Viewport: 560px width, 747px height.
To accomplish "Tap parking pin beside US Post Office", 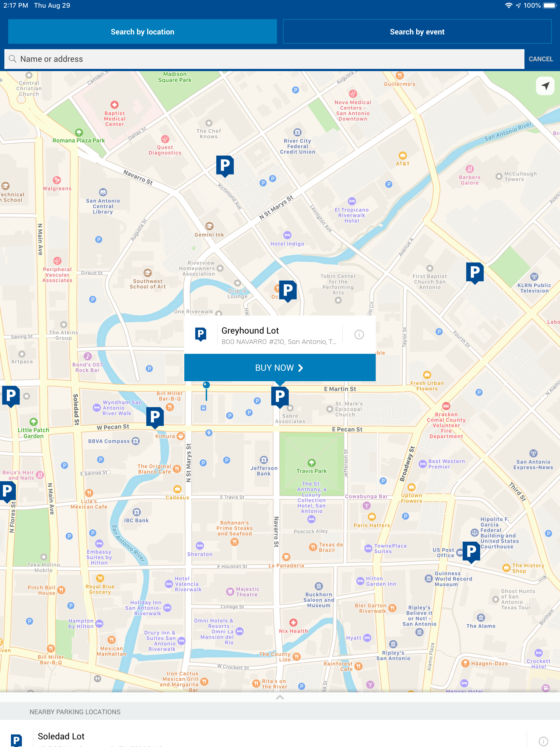I will click(471, 551).
